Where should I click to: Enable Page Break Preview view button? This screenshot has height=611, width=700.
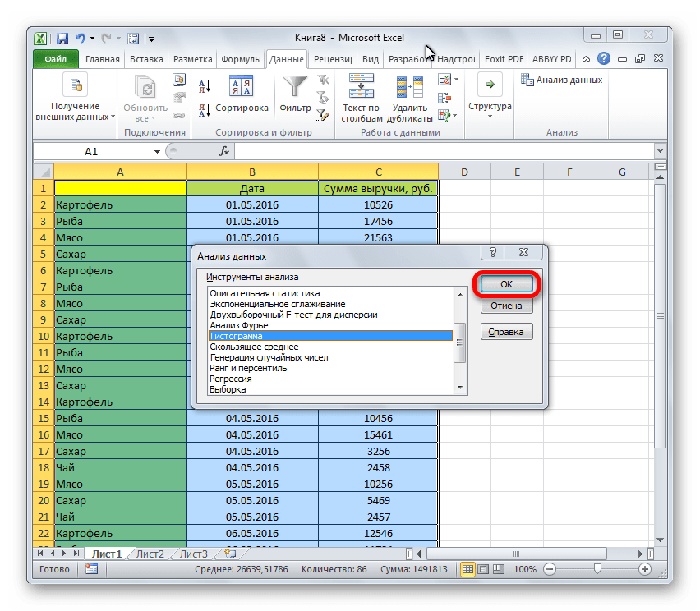(500, 569)
